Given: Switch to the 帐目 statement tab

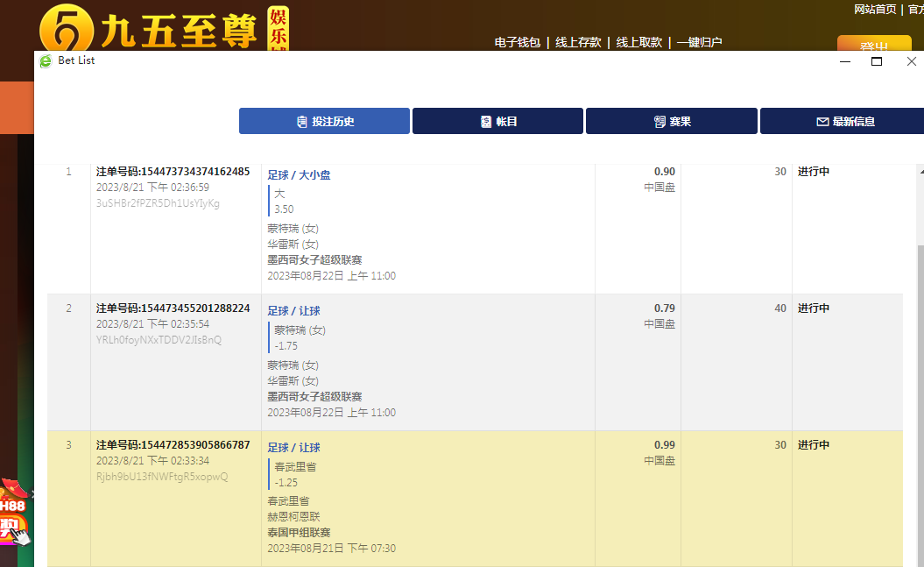Looking at the screenshot, I should (x=497, y=122).
